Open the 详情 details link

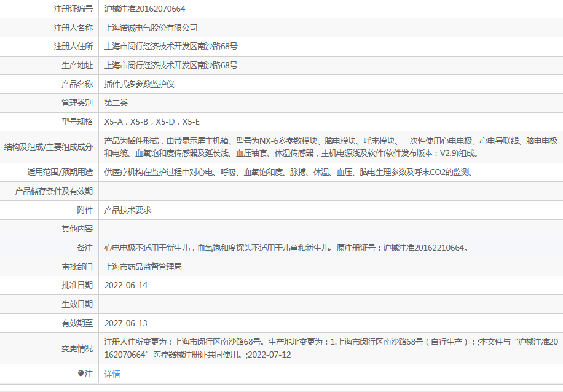(x=112, y=374)
